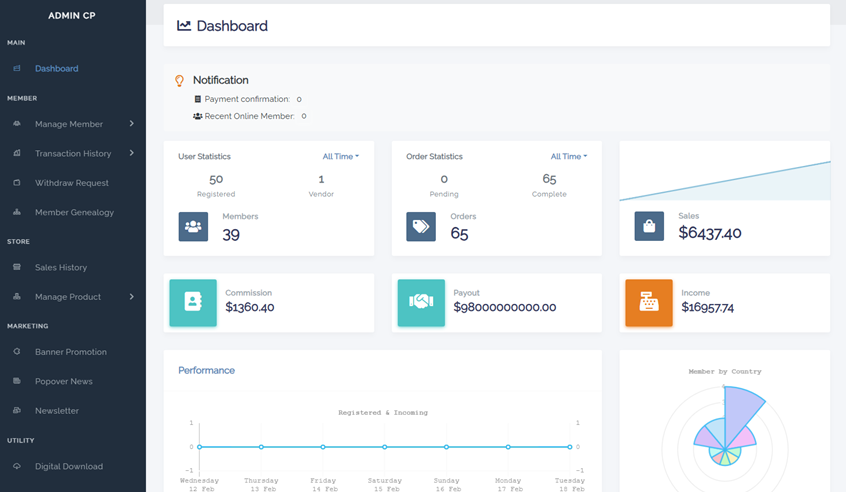The height and width of the screenshot is (492, 846).
Task: Click the Recent Online Member link
Action: point(249,116)
